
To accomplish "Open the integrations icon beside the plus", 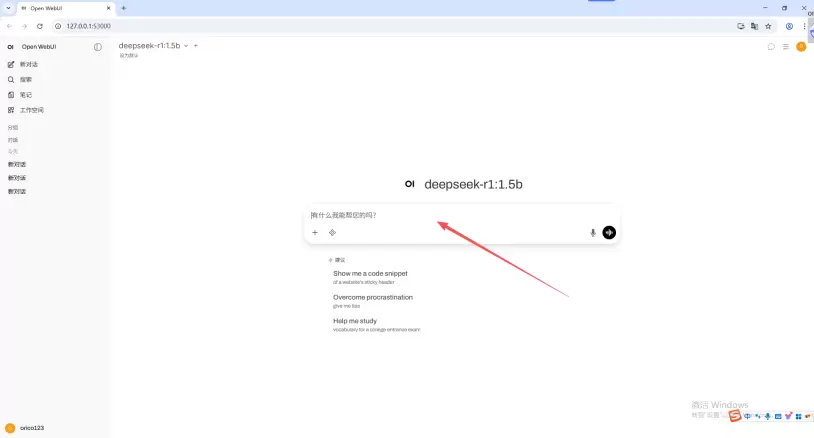I will [332, 233].
